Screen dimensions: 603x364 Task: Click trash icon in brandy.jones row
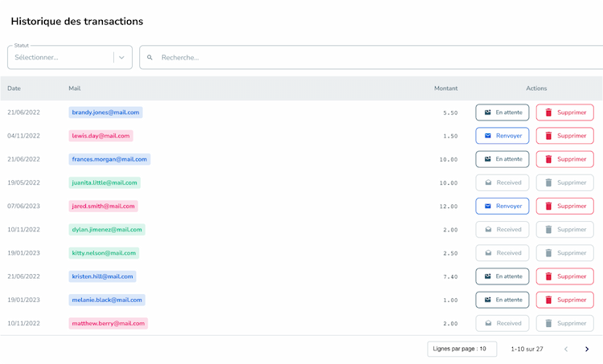tap(548, 112)
